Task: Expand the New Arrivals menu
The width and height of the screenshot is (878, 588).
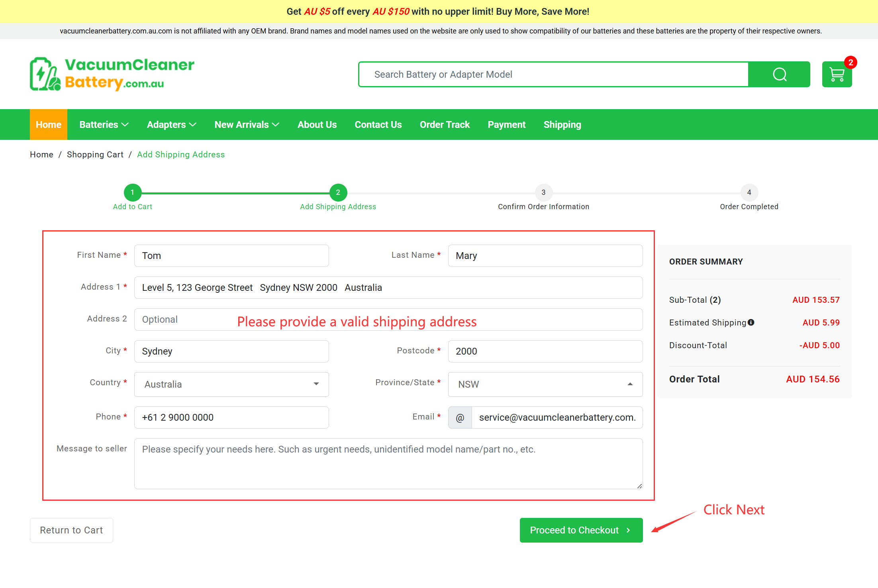Action: point(247,125)
